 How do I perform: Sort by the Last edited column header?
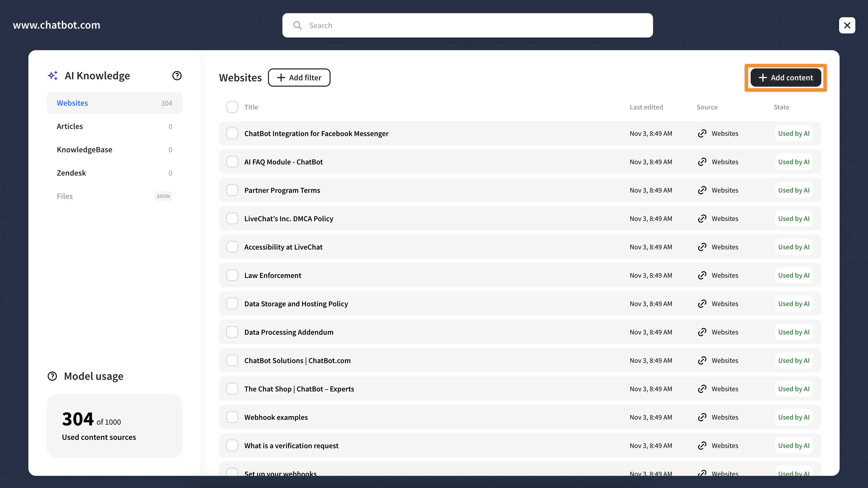coord(646,107)
